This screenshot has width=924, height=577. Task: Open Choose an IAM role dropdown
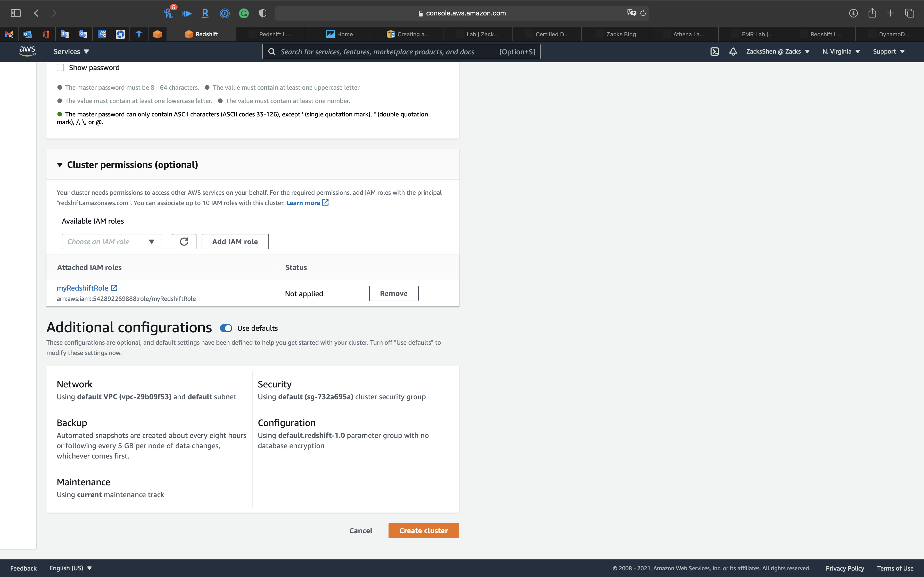(x=111, y=242)
